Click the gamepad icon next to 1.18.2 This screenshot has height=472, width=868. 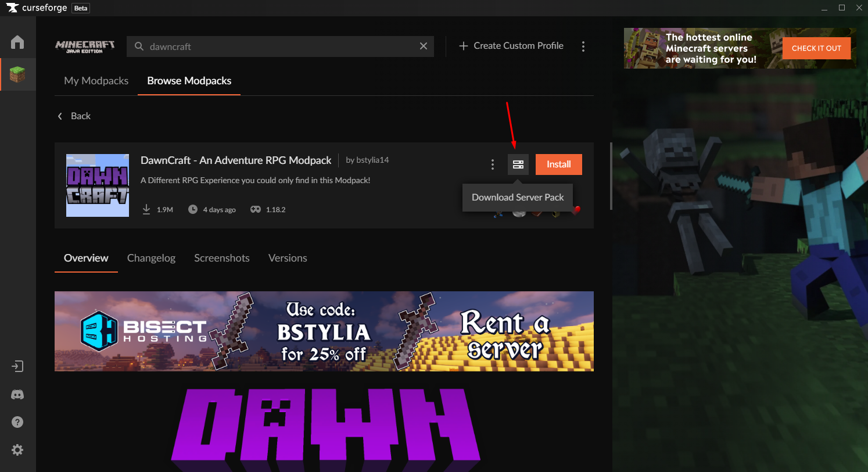coord(256,209)
